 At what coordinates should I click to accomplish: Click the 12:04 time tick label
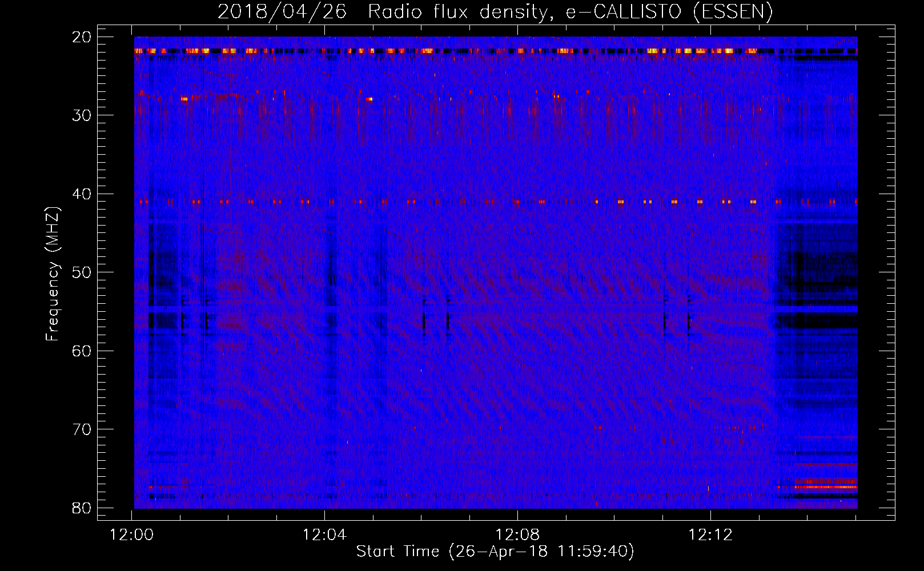point(324,535)
